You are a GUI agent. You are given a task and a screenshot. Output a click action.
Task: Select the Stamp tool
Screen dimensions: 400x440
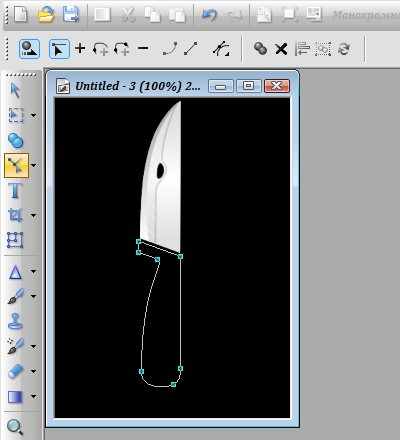[x=15, y=321]
